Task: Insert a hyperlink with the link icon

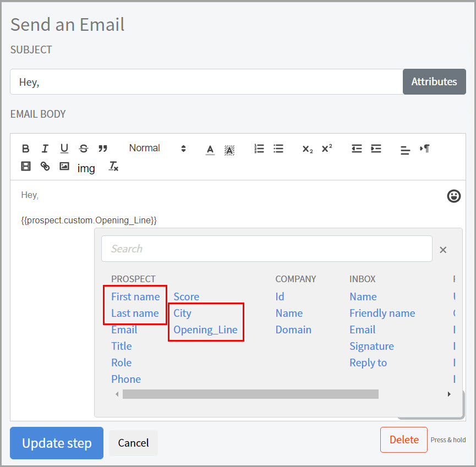Action: tap(45, 166)
